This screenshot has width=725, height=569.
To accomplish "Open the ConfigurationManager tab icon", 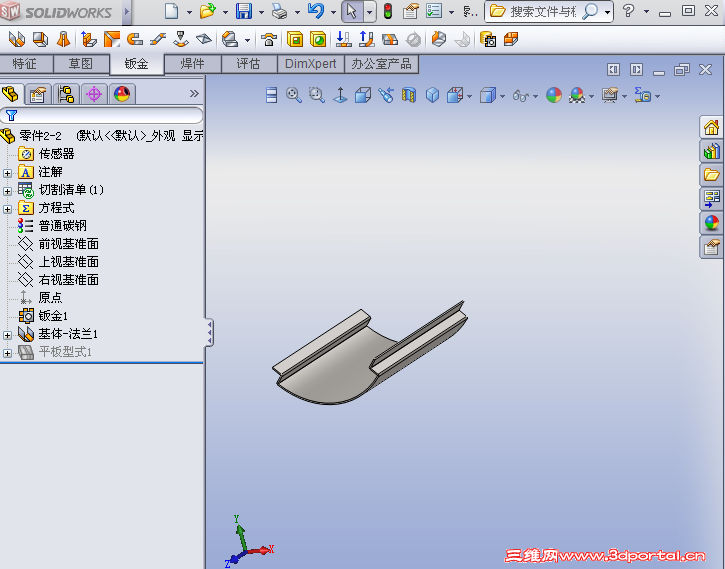I will click(x=66, y=94).
